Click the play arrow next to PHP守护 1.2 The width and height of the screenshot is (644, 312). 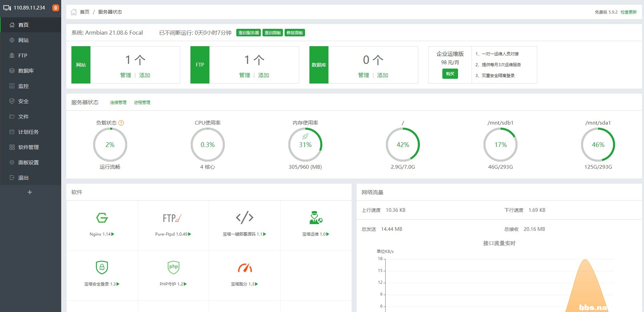click(x=185, y=284)
